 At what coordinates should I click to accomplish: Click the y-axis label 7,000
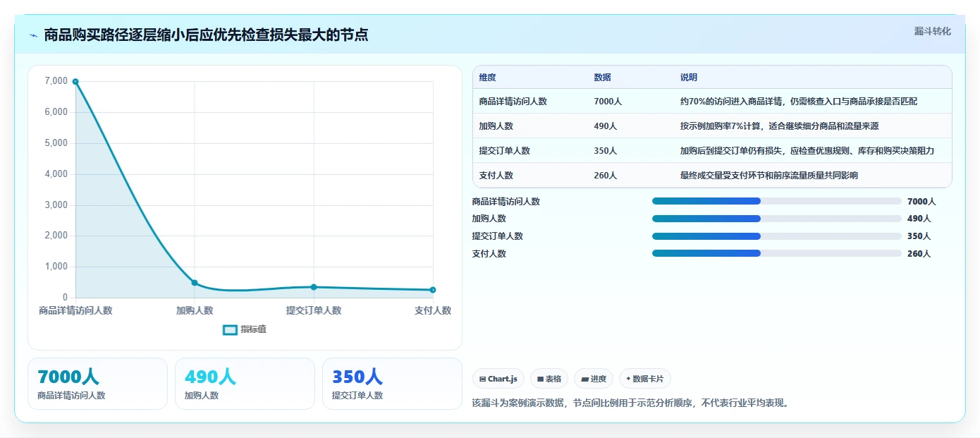pos(56,81)
